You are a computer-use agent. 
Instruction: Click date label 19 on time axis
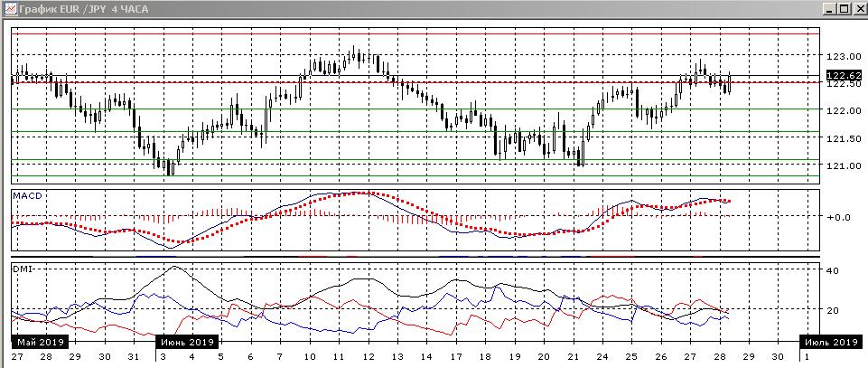tap(514, 356)
